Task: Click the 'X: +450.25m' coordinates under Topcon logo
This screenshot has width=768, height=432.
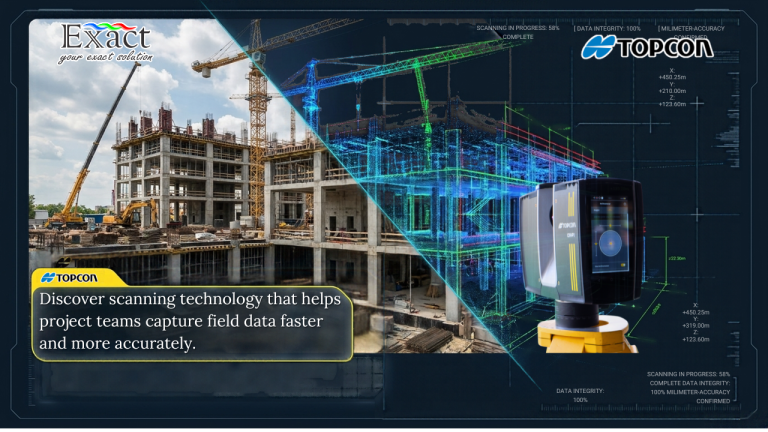Action: (672, 74)
